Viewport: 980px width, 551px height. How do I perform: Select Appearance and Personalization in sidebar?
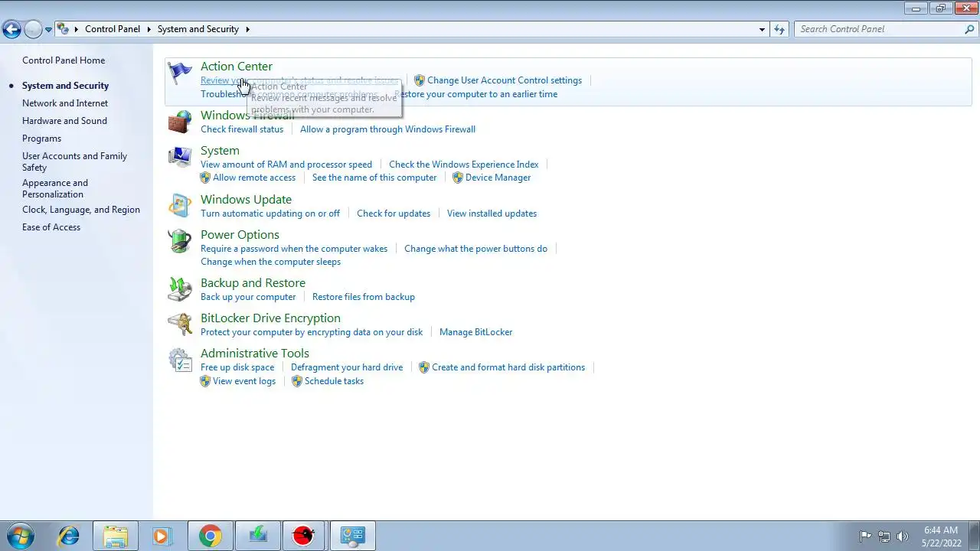tap(55, 188)
